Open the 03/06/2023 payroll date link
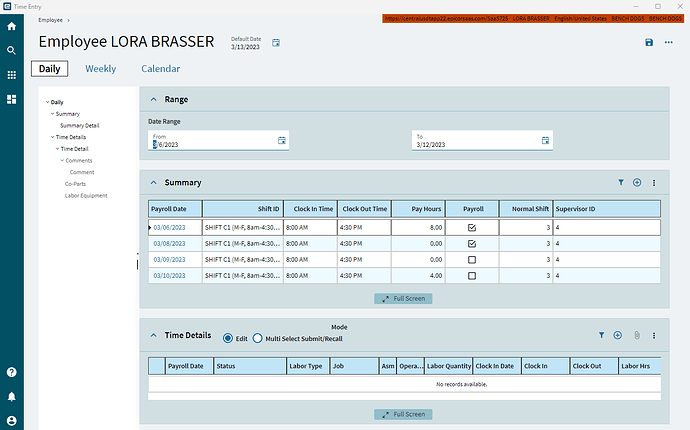 169,228
